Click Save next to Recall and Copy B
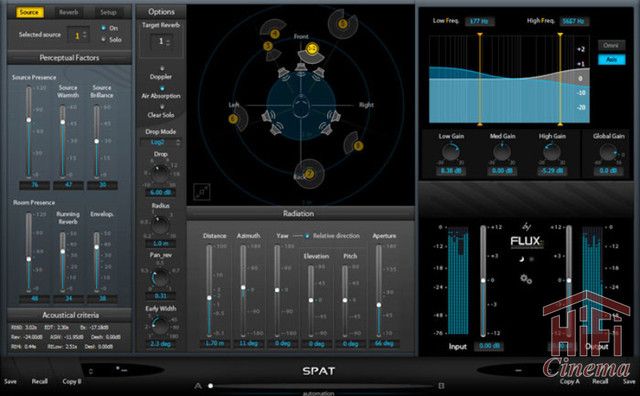 tap(11, 381)
